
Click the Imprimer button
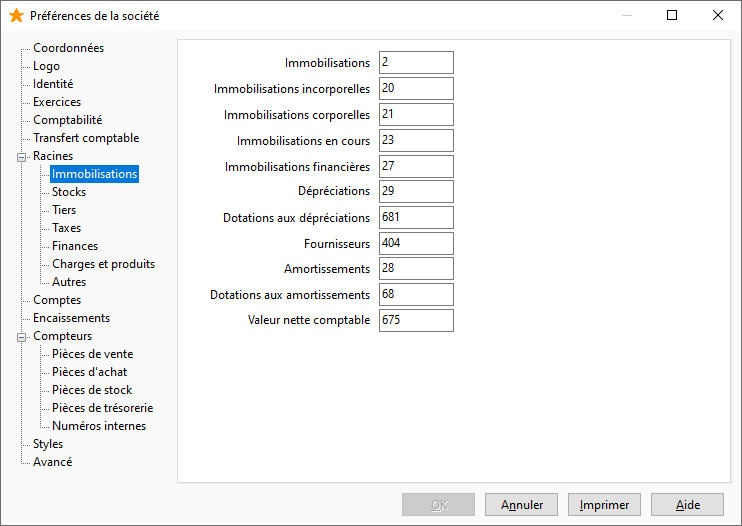604,505
